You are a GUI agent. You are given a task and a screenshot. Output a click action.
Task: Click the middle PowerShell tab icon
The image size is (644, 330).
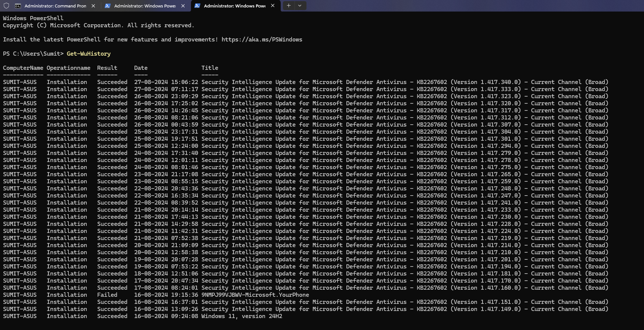coord(108,6)
